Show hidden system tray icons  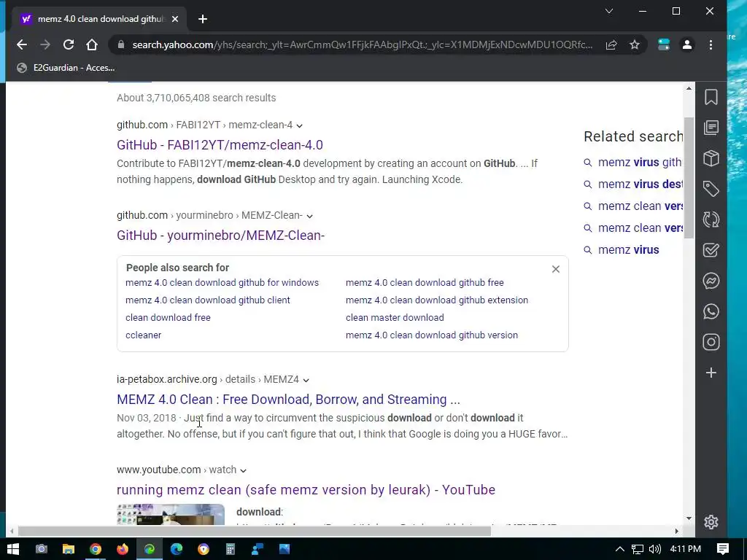(x=620, y=549)
